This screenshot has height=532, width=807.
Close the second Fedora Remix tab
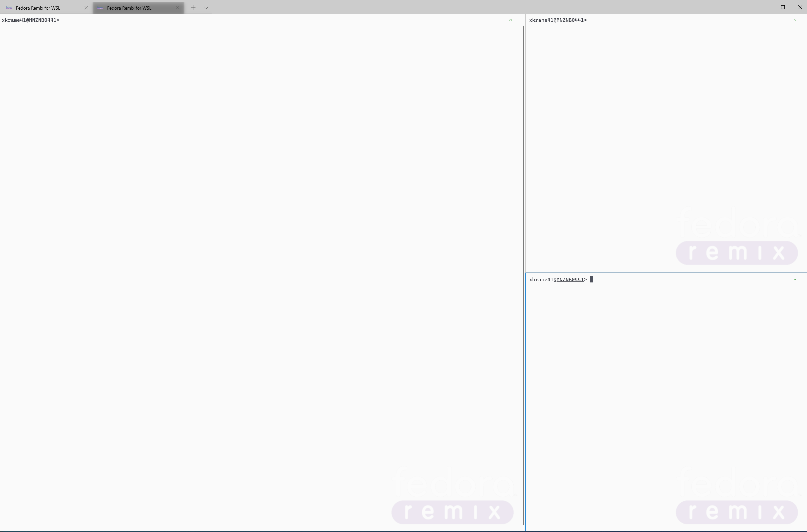(177, 8)
